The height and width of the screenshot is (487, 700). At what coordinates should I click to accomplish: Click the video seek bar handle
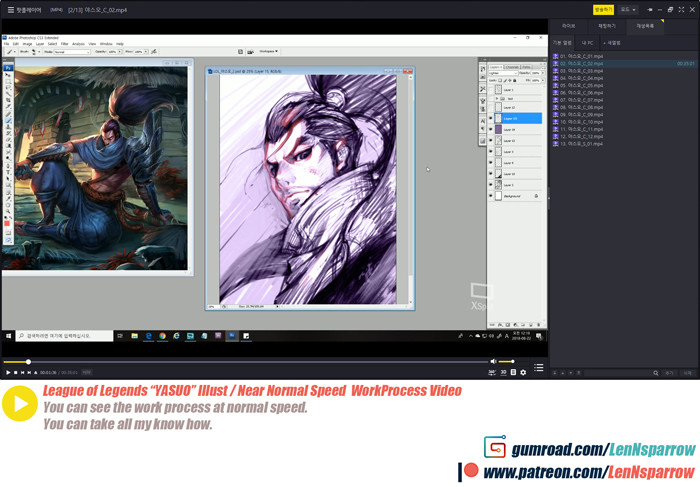[28, 362]
